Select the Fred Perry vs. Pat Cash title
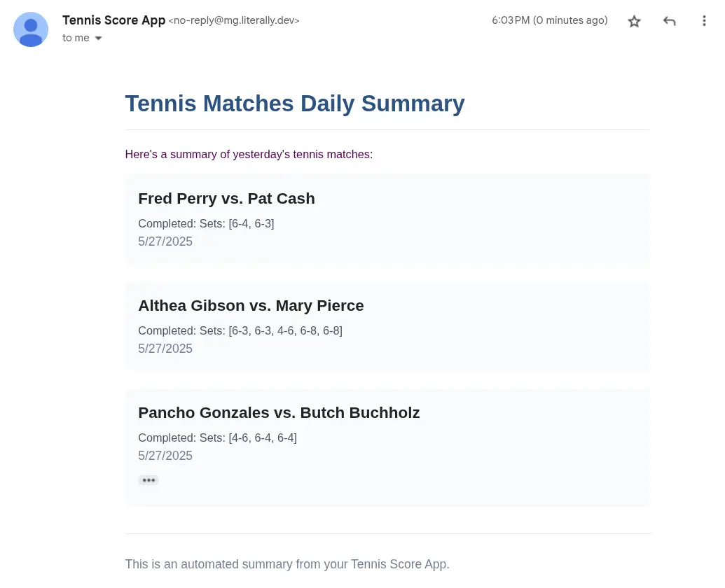This screenshot has width=725, height=588. (226, 199)
